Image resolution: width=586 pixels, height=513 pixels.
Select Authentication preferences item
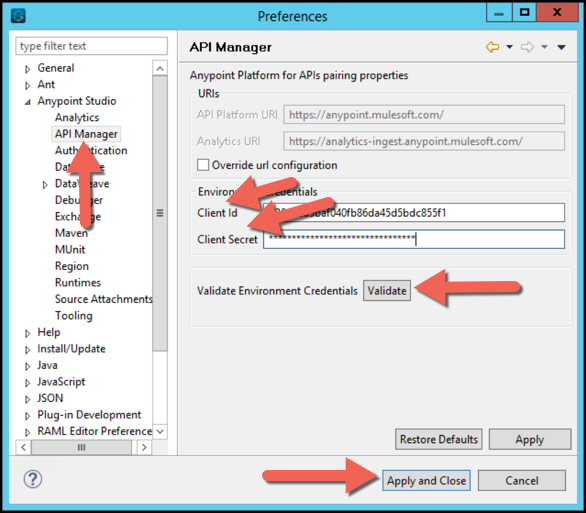[x=91, y=150]
